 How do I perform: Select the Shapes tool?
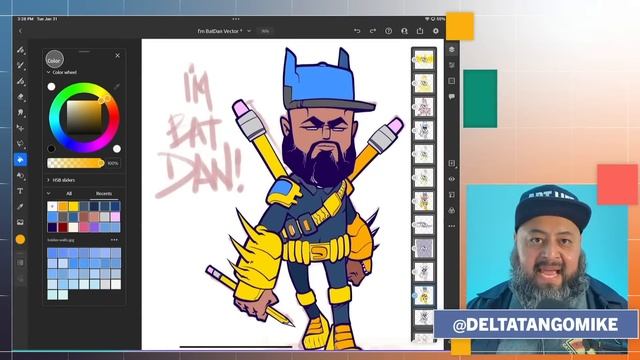click(20, 176)
